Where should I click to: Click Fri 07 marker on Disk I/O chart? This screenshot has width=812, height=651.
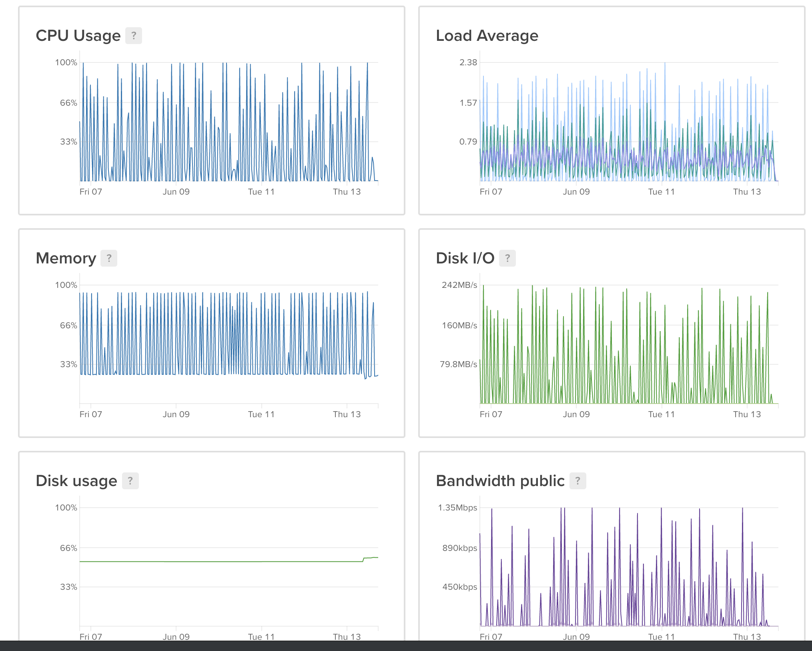[491, 414]
